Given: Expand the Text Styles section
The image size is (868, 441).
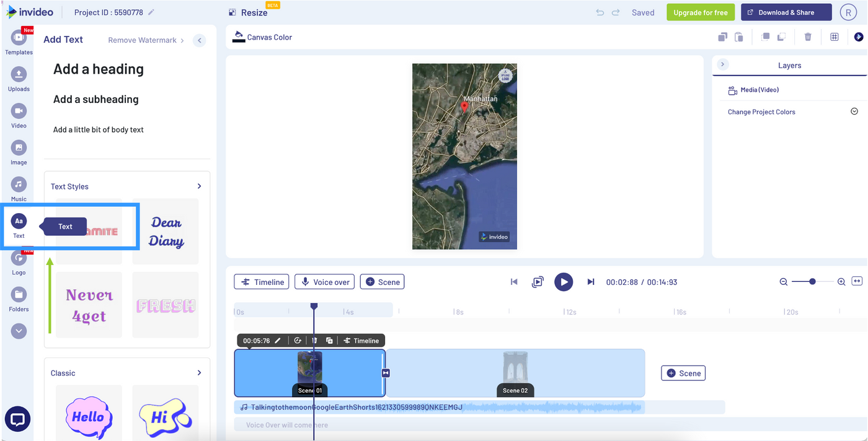Looking at the screenshot, I should [x=198, y=186].
